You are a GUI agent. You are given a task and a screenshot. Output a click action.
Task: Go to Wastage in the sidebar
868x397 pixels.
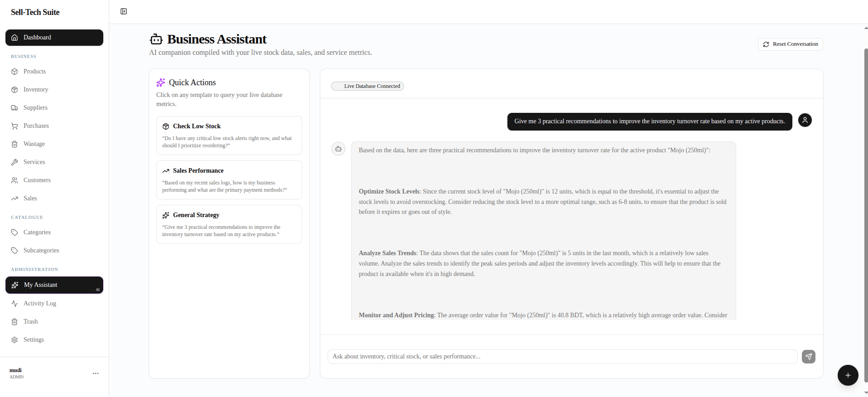click(x=54, y=144)
